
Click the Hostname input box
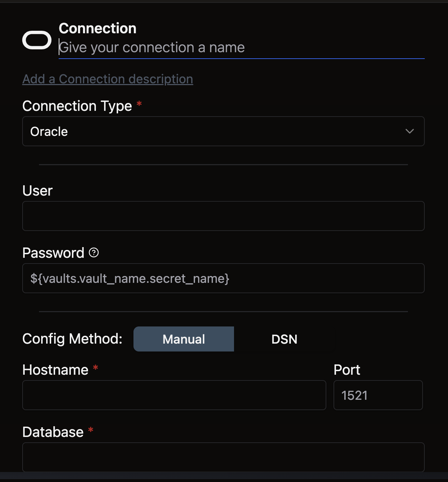coord(174,395)
